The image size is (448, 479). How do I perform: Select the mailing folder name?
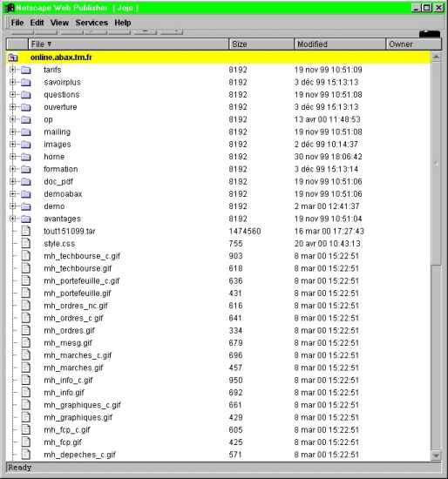pyautogui.click(x=58, y=132)
